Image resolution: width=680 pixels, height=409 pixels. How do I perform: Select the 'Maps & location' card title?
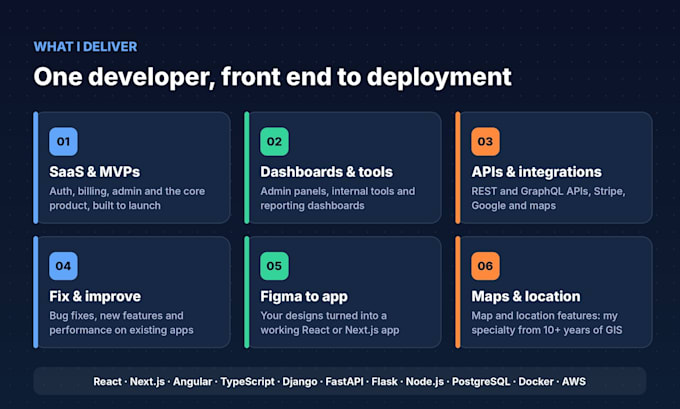click(x=526, y=296)
